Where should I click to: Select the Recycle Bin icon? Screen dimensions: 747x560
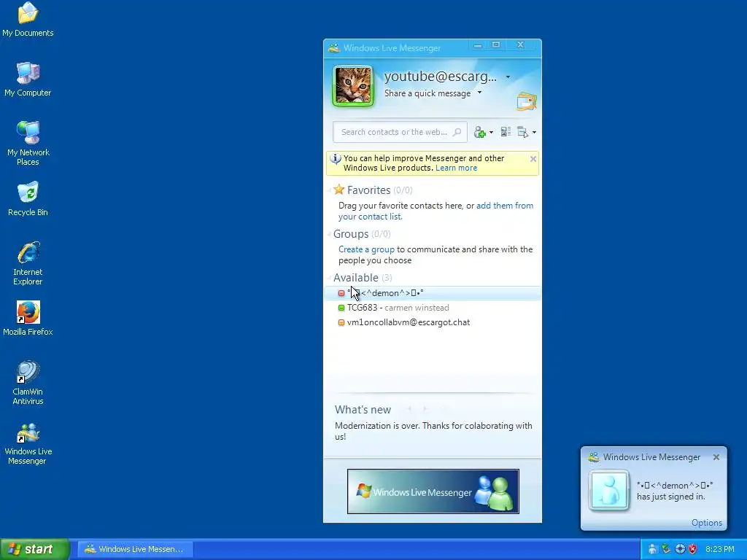28,198
